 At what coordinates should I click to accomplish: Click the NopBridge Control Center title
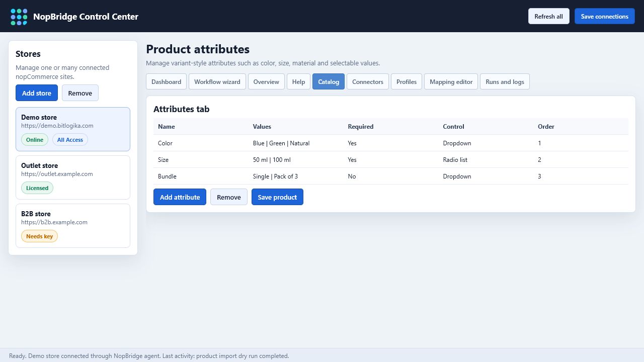[86, 17]
